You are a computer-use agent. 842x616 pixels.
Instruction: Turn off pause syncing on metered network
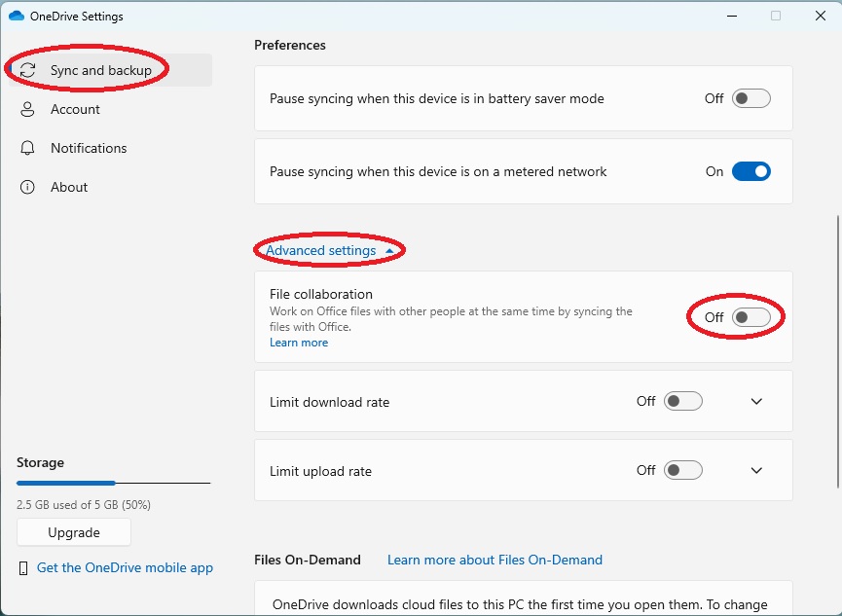tap(750, 172)
